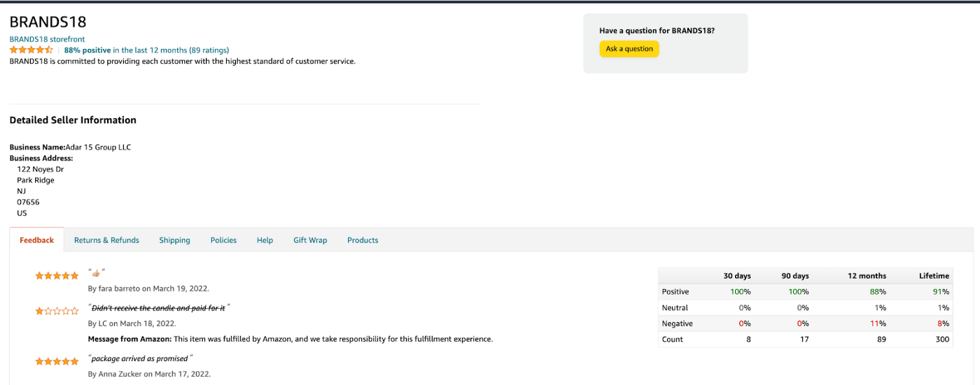The height and width of the screenshot is (385, 980).
Task: Switch to the Gift Wrap tab
Action: pos(310,240)
